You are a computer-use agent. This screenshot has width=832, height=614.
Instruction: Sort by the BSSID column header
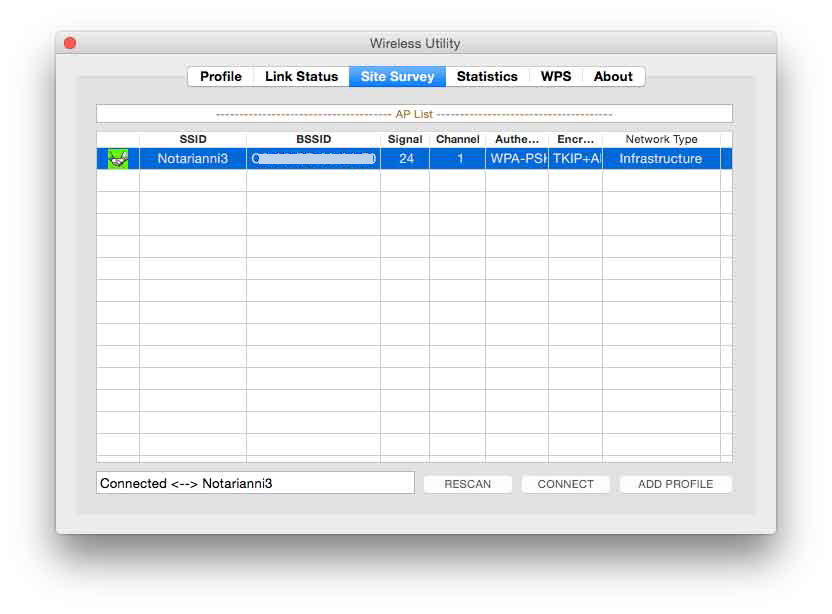point(314,140)
